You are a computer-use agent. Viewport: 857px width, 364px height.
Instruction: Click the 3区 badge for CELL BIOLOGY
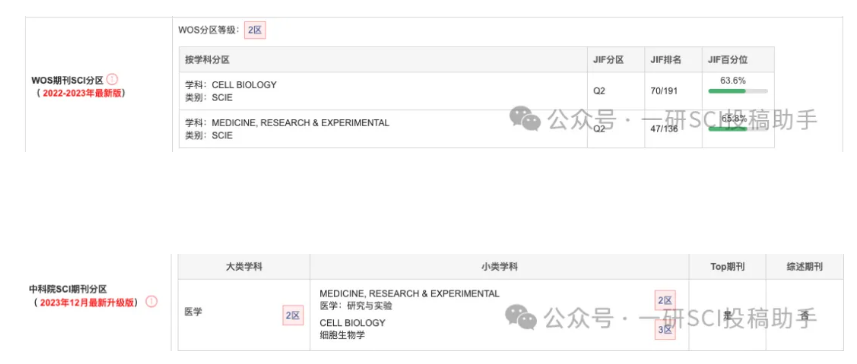pos(665,330)
